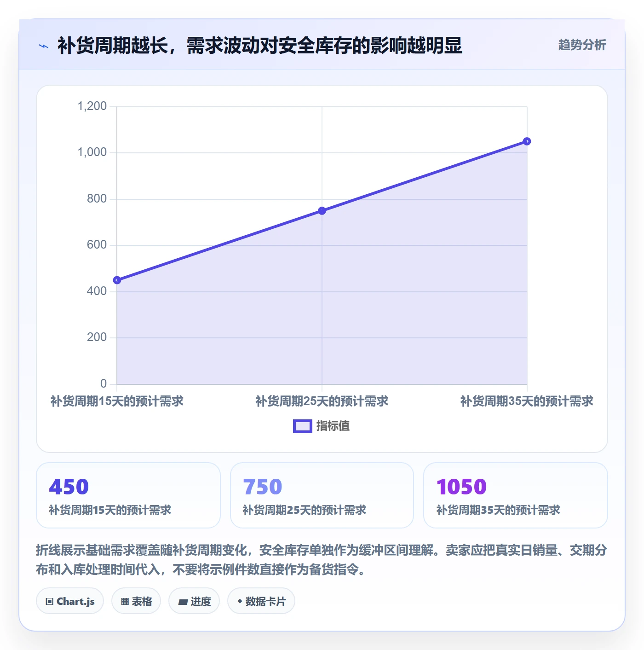This screenshot has width=644, height=650.
Task: Click the 800 y-axis value
Action: (97, 199)
